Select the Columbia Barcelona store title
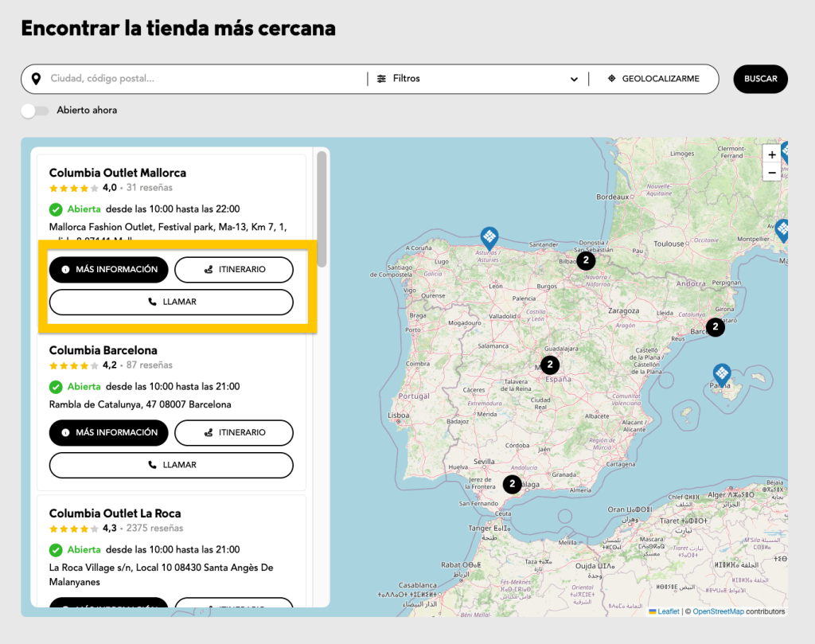 pyautogui.click(x=103, y=350)
